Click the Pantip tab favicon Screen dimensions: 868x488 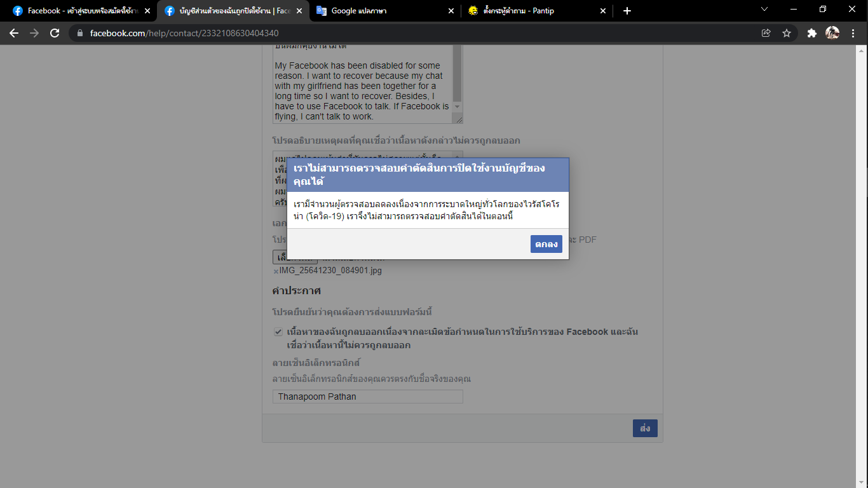tap(473, 11)
